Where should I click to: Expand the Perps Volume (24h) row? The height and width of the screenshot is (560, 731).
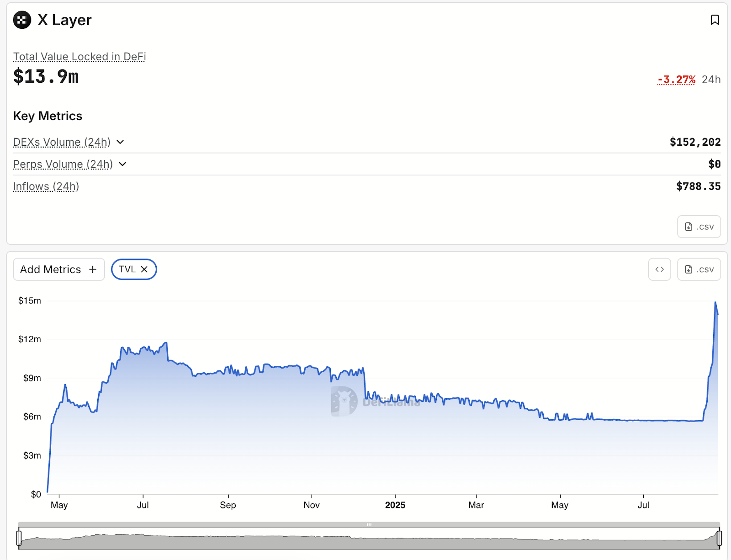tap(122, 164)
